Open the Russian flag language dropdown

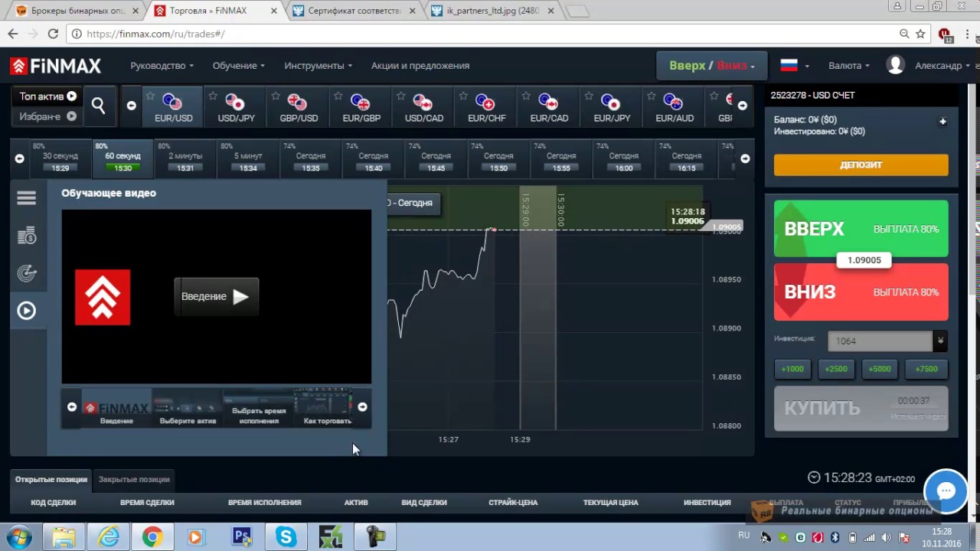(794, 66)
